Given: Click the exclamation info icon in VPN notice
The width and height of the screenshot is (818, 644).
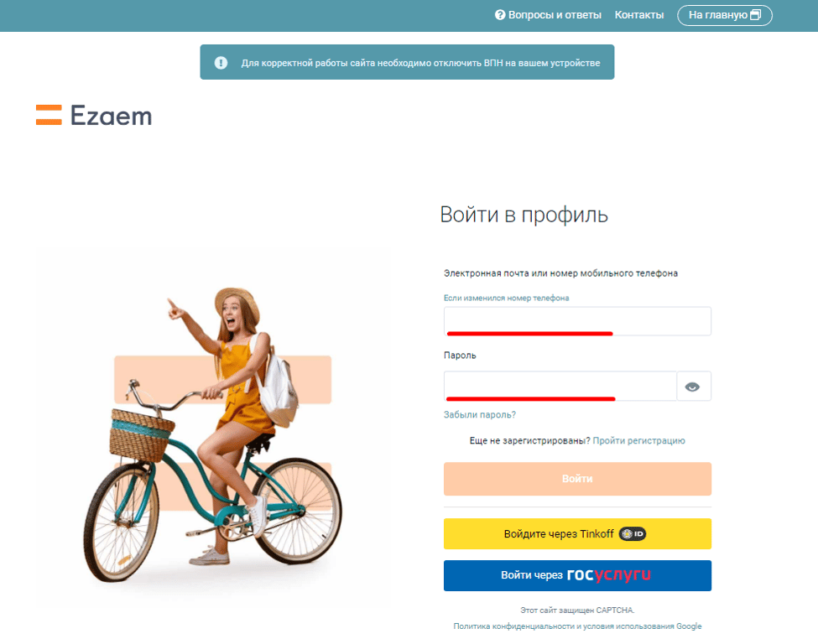Looking at the screenshot, I should [x=221, y=63].
